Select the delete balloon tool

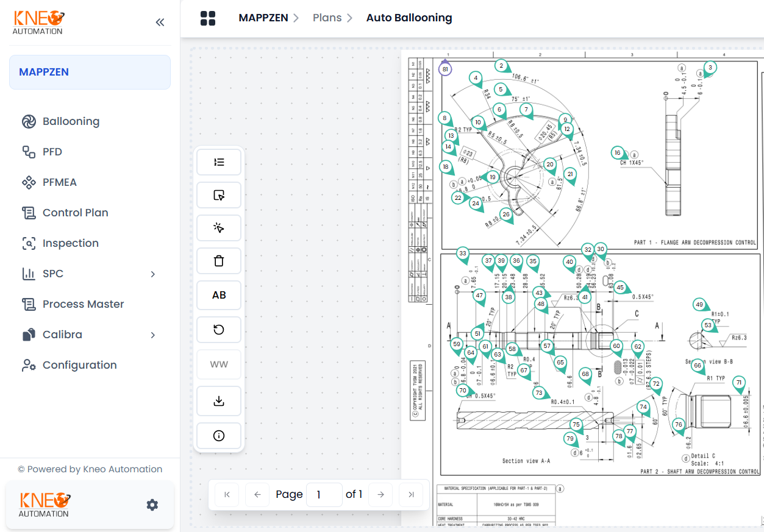tap(218, 260)
